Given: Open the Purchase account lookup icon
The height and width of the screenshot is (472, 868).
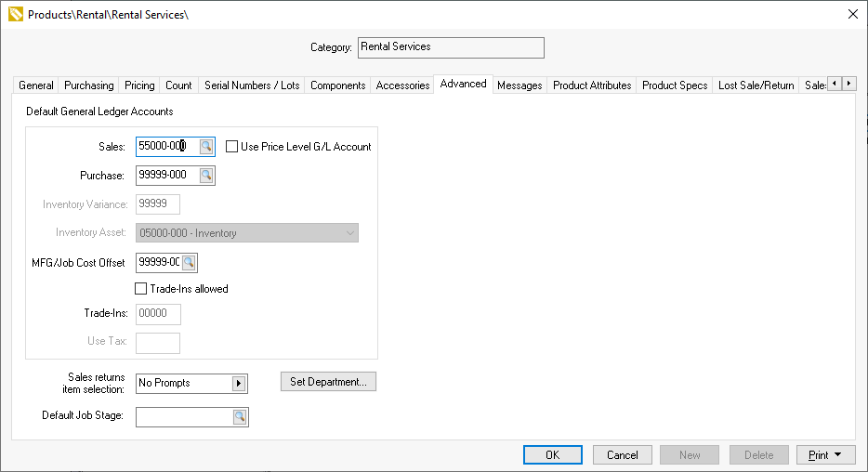Looking at the screenshot, I should [206, 175].
